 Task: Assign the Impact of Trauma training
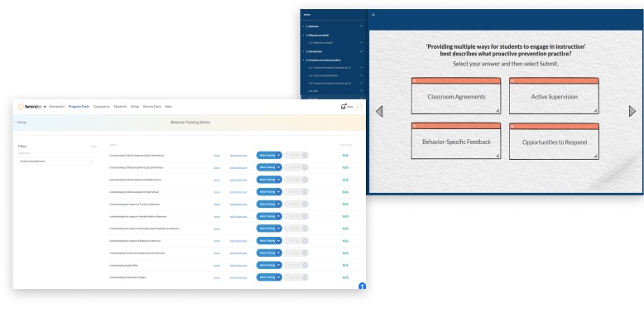(x=217, y=205)
